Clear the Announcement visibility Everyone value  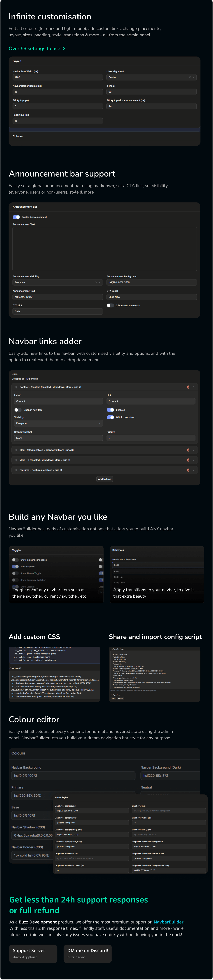coord(96,282)
